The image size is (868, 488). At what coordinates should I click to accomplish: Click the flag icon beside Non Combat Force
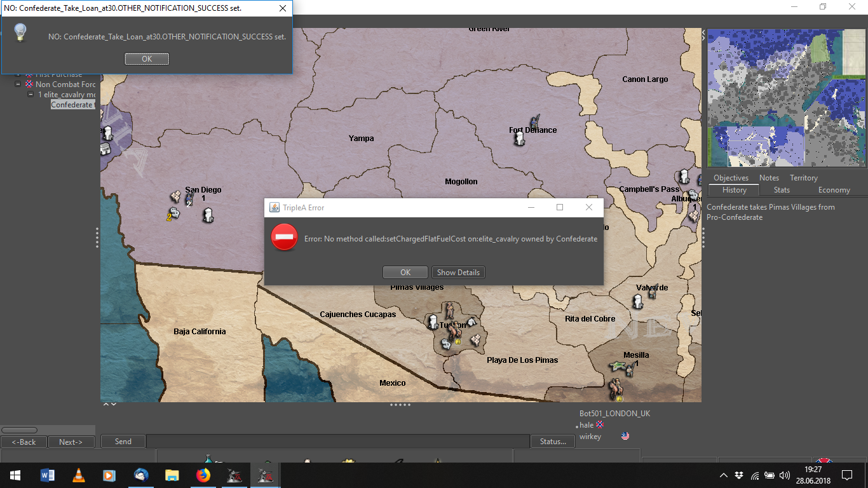pyautogui.click(x=29, y=84)
